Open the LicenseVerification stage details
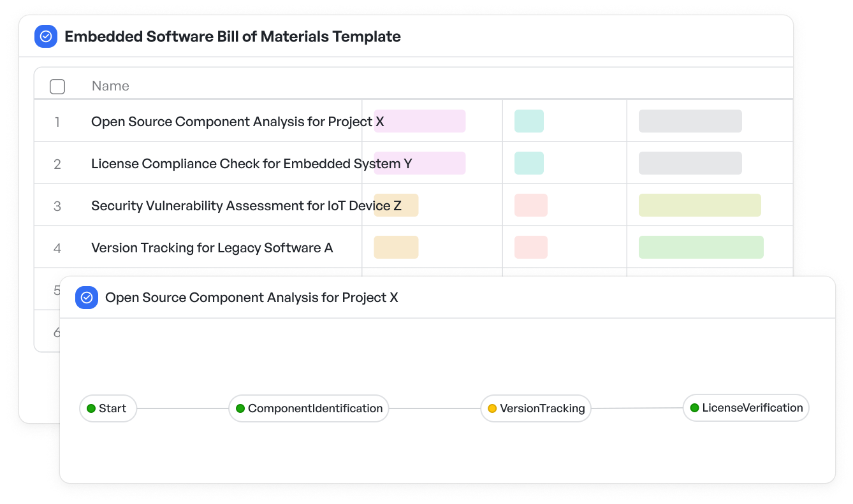The height and width of the screenshot is (504, 853). pyautogui.click(x=746, y=408)
